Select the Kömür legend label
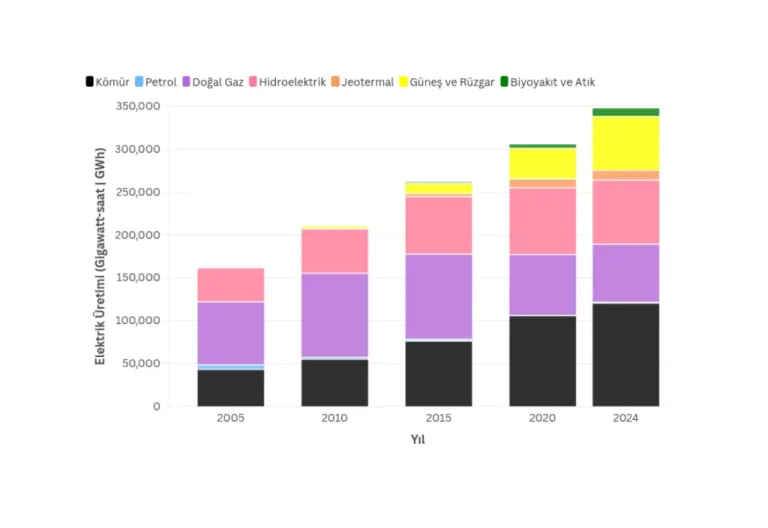Image resolution: width=768 pixels, height=528 pixels. [x=112, y=82]
